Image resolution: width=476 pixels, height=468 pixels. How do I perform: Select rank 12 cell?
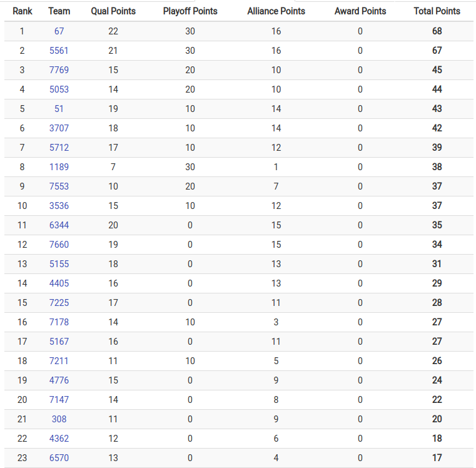click(x=22, y=245)
